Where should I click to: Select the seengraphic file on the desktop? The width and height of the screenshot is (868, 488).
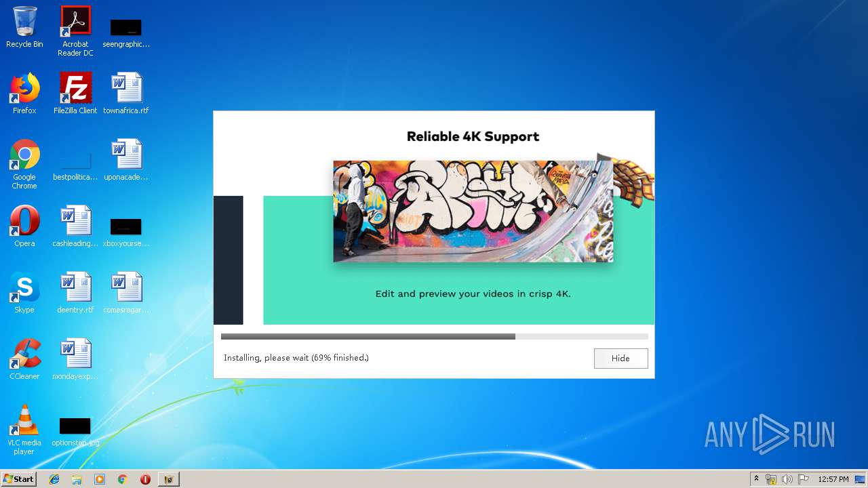(126, 33)
